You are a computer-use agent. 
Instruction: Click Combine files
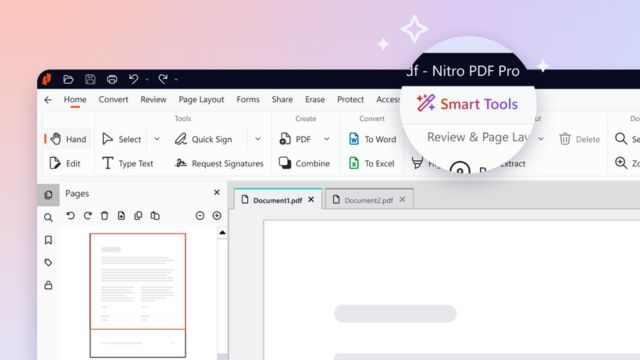pyautogui.click(x=304, y=163)
